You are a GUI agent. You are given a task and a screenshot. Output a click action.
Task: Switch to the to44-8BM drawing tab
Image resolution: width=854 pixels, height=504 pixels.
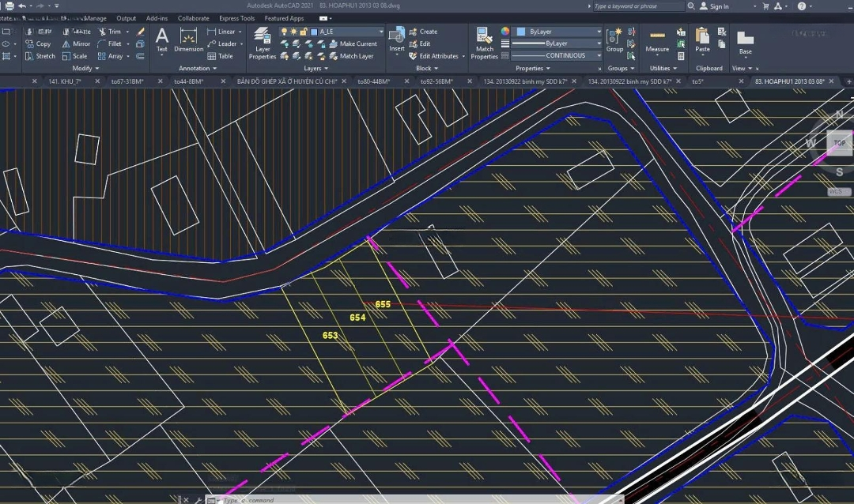point(176,81)
